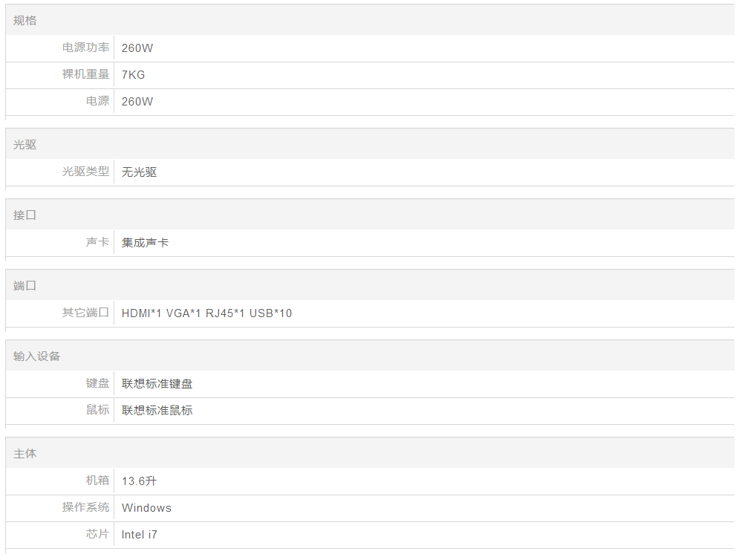Click the 端口 section header
The height and width of the screenshot is (560, 747).
[25, 286]
